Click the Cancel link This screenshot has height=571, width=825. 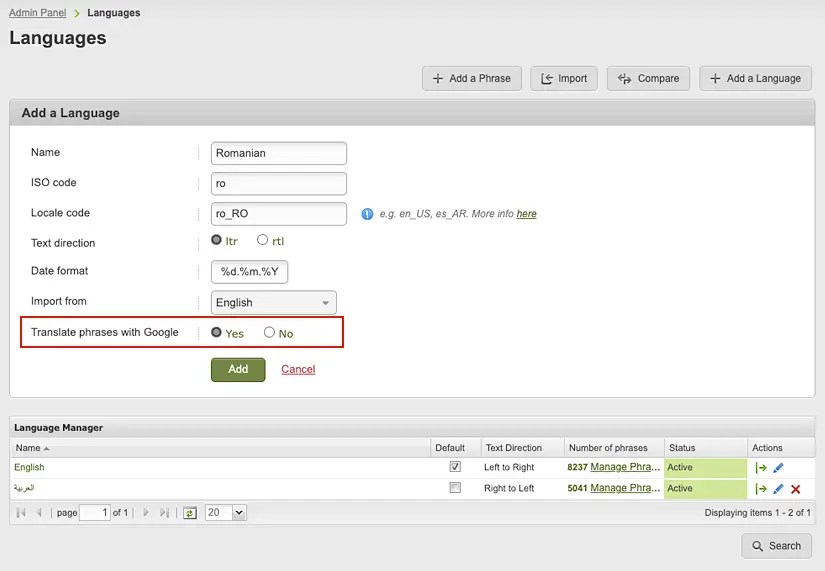(298, 369)
